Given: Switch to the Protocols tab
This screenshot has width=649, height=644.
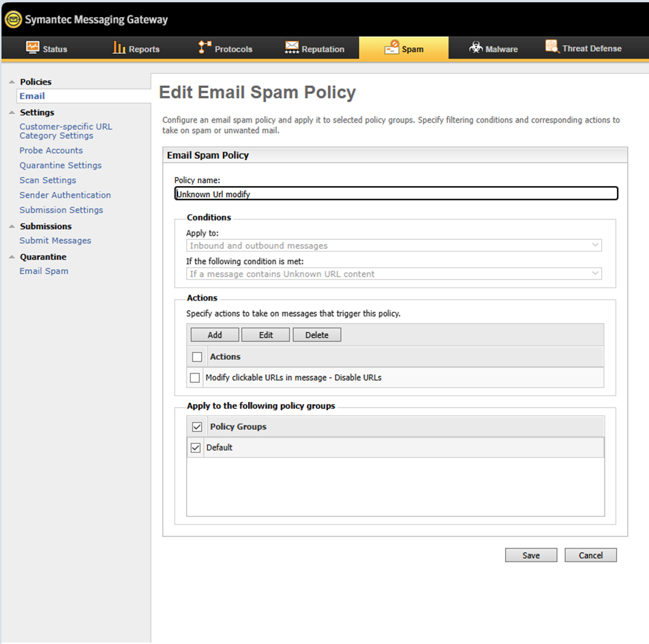Looking at the screenshot, I should click(226, 48).
